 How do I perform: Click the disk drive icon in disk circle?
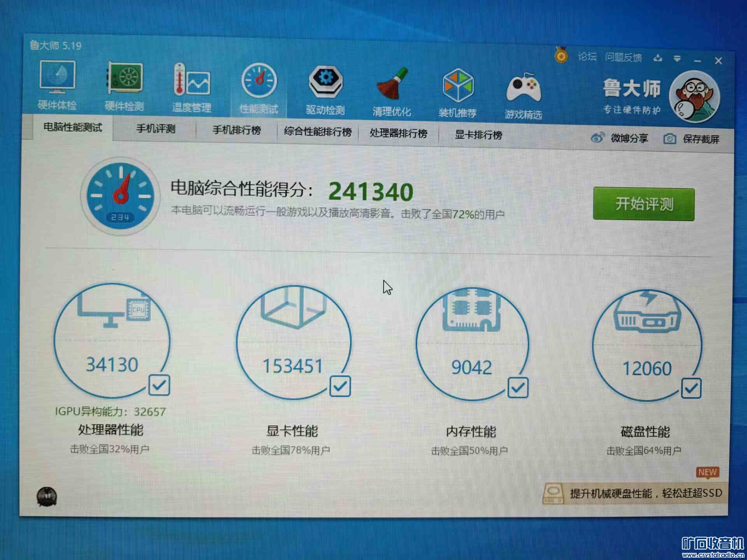click(647, 311)
